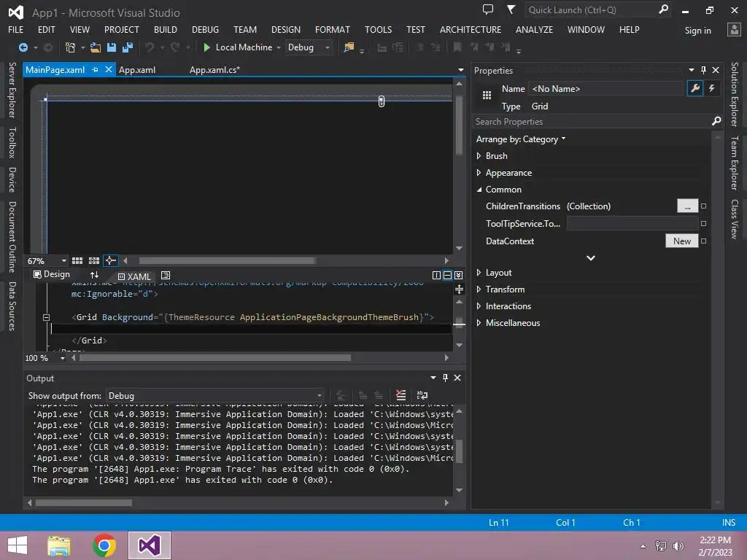Show event handlers via lightning icon
Screen dimensions: 747x560
tap(712, 88)
